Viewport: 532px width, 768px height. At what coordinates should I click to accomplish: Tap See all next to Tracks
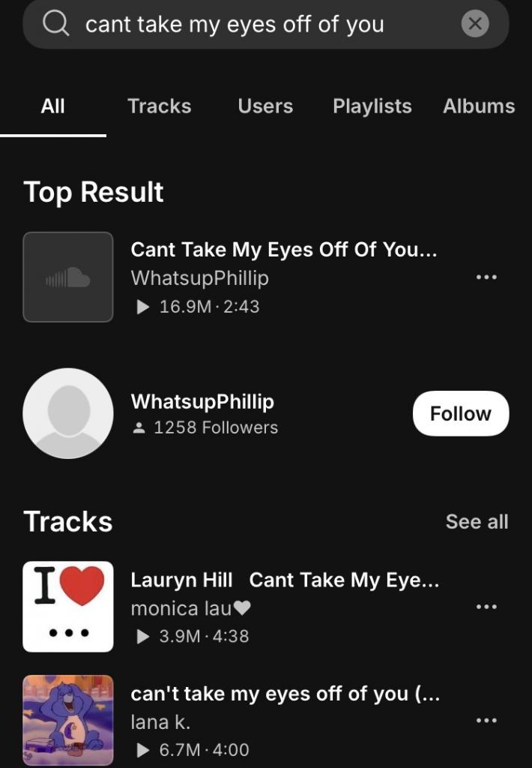click(477, 522)
